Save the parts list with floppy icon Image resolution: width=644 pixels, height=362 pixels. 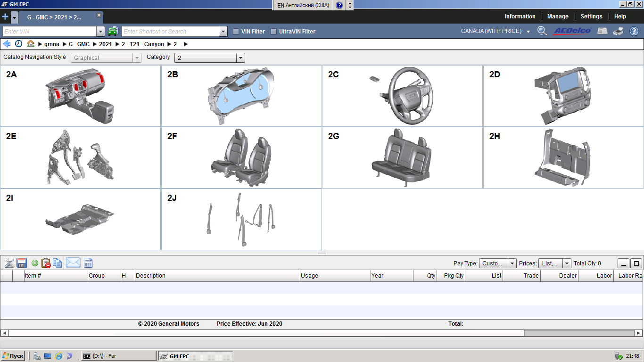click(21, 263)
